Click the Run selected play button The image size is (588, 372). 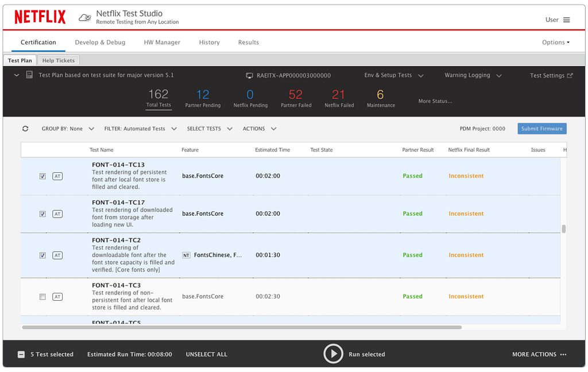pos(333,354)
